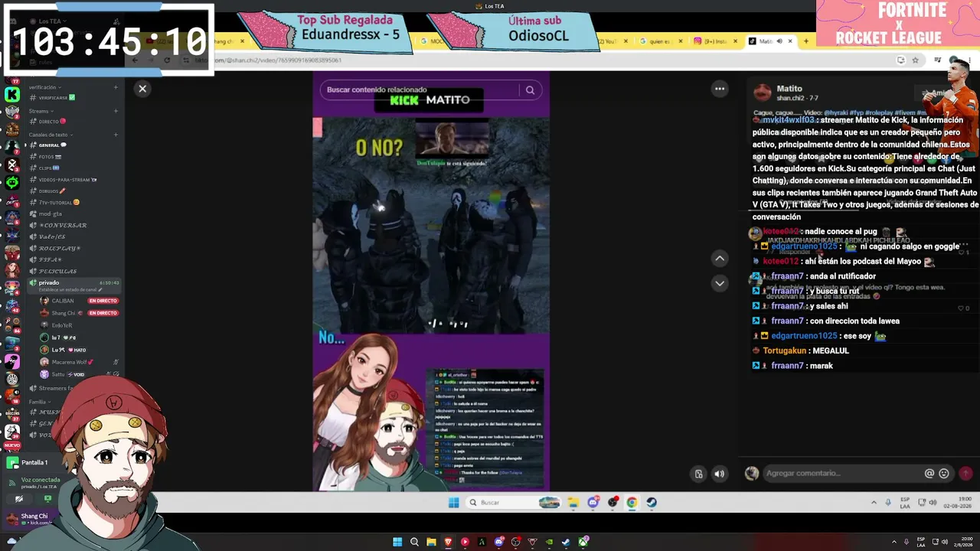
Task: Open the clock showing 20:00 on bottom taskbar
Action: click(963, 543)
